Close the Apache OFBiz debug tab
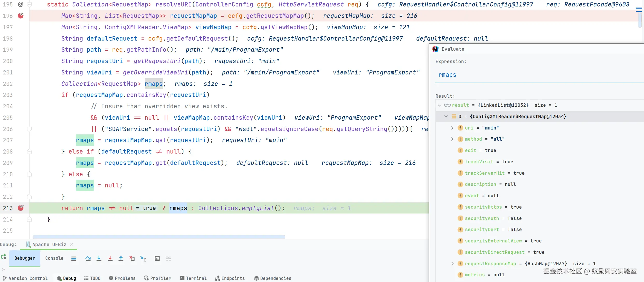 (x=71, y=245)
